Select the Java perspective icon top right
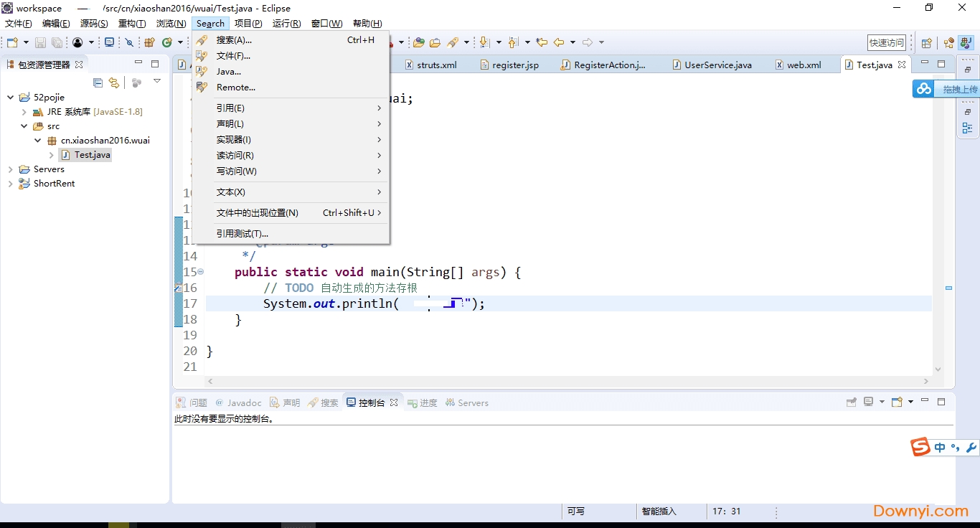The height and width of the screenshot is (528, 980). coord(966,42)
